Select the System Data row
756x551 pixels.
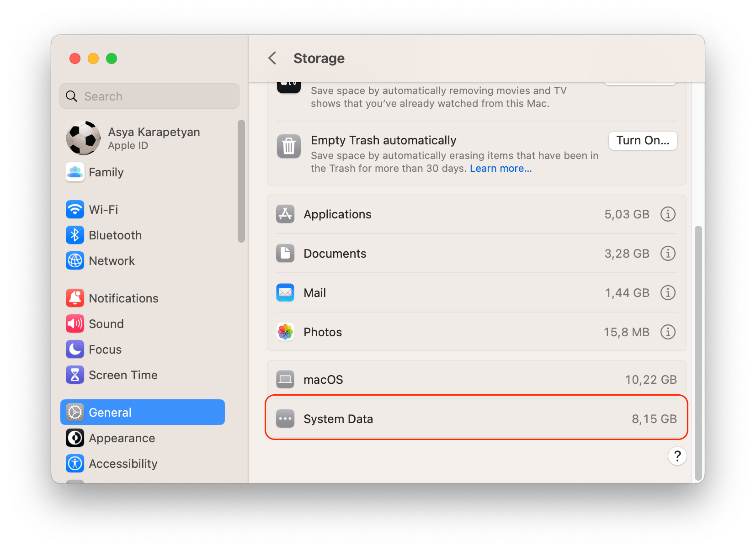point(476,419)
